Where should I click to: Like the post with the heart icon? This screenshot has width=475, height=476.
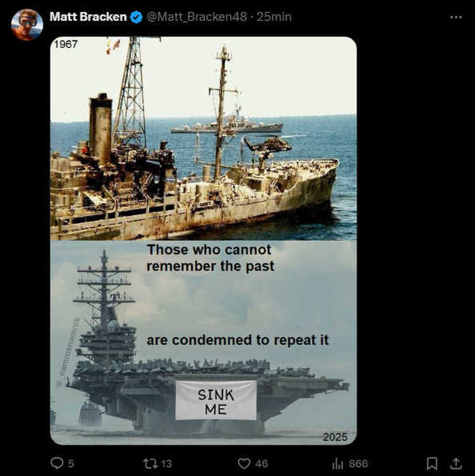(x=244, y=463)
